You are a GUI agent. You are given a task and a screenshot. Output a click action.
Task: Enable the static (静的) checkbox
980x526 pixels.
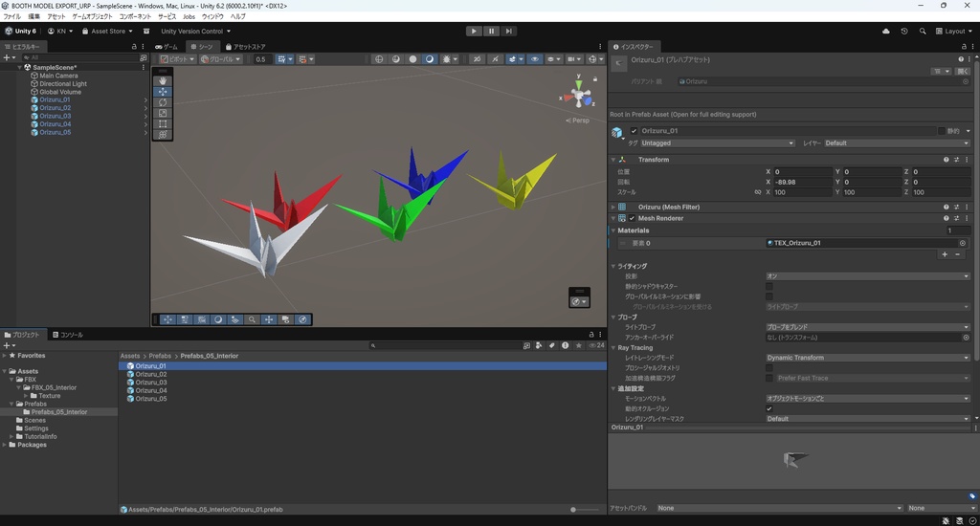[942, 131]
